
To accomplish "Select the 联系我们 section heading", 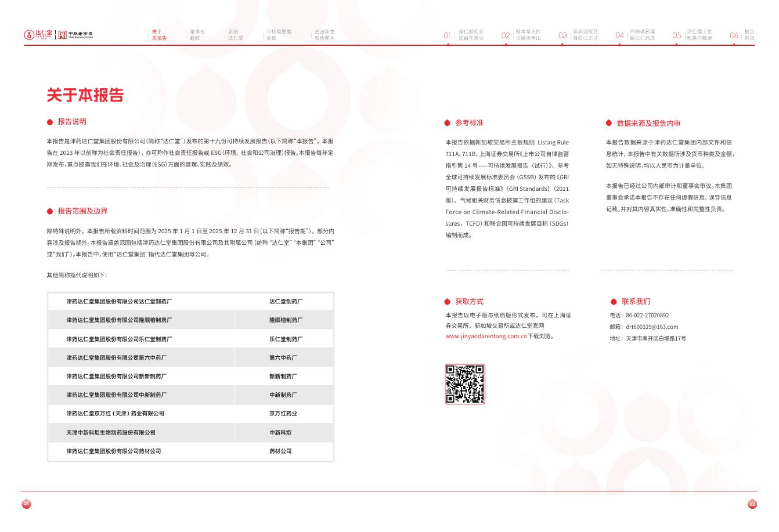I will tap(636, 302).
